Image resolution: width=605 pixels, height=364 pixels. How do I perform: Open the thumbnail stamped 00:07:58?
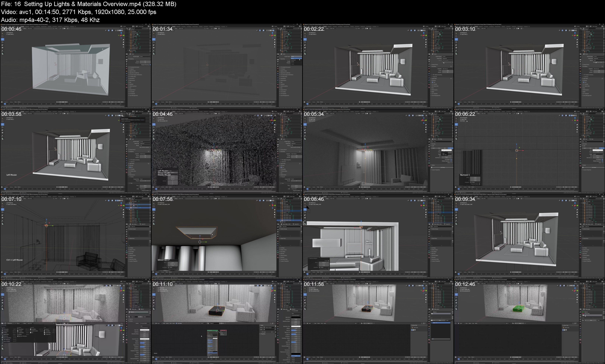(x=227, y=236)
